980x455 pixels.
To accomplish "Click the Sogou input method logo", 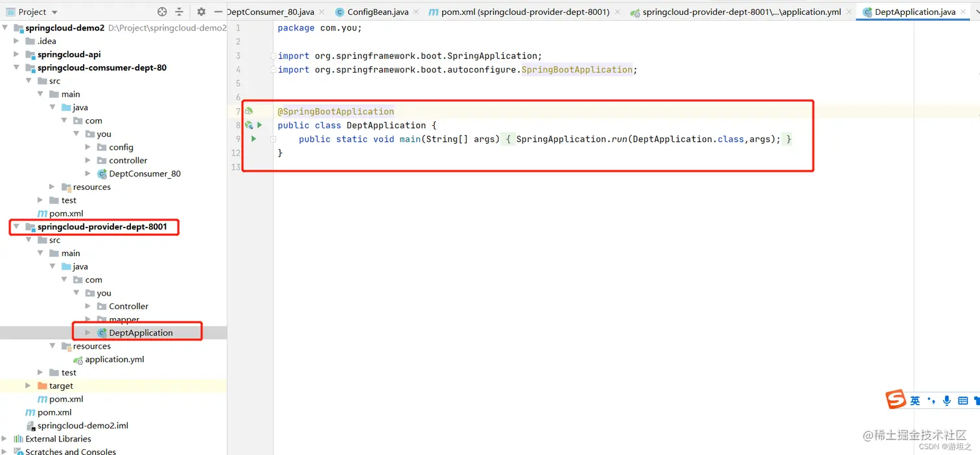I will 896,400.
